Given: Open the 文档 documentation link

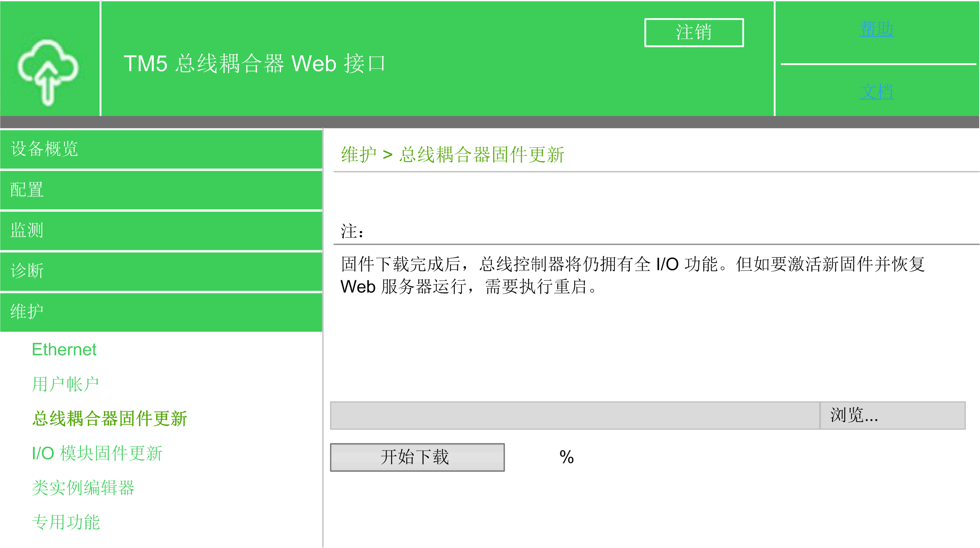Looking at the screenshot, I should tap(876, 92).
